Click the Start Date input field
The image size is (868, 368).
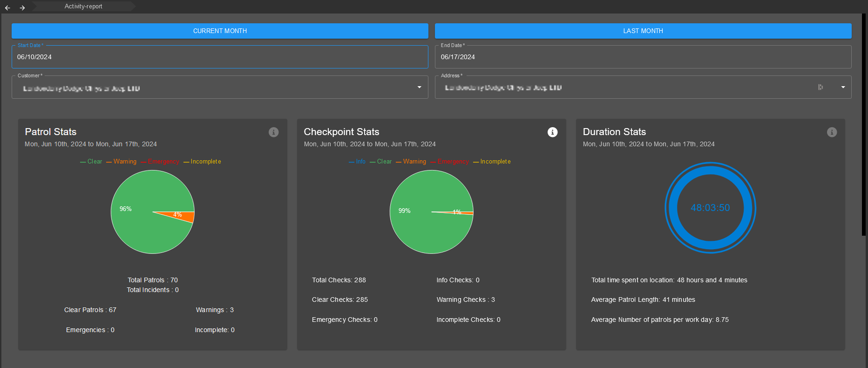(220, 57)
